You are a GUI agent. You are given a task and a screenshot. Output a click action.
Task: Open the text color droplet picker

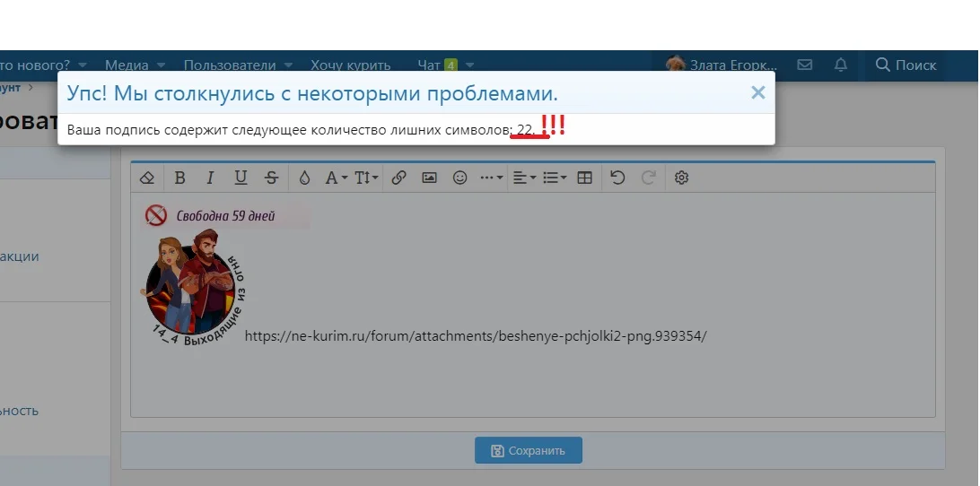click(x=304, y=178)
